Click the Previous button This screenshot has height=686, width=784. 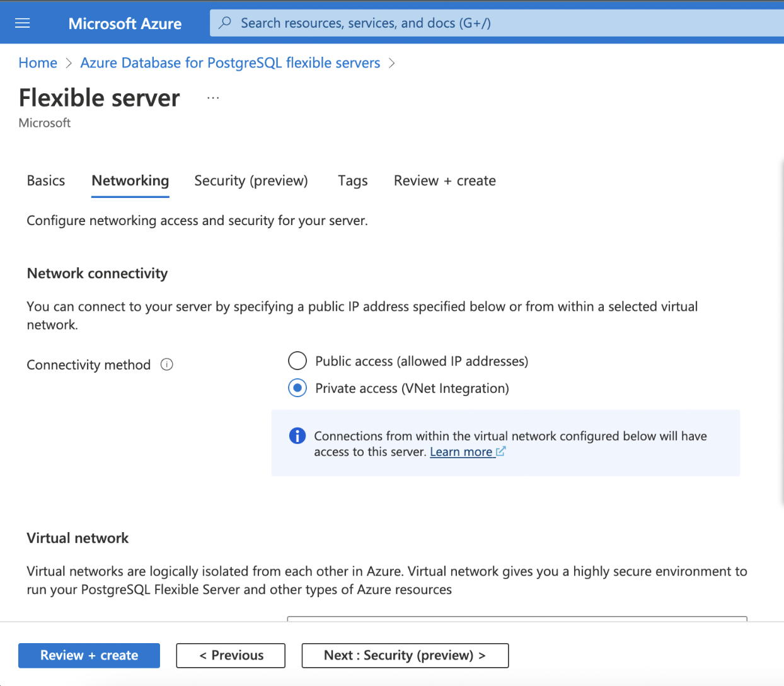(x=231, y=655)
